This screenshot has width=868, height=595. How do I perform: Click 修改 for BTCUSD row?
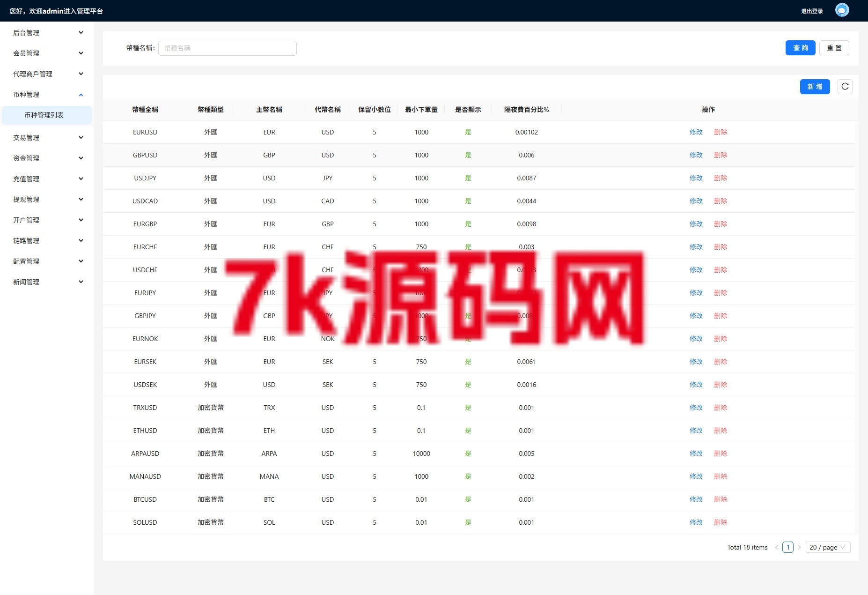click(x=696, y=499)
